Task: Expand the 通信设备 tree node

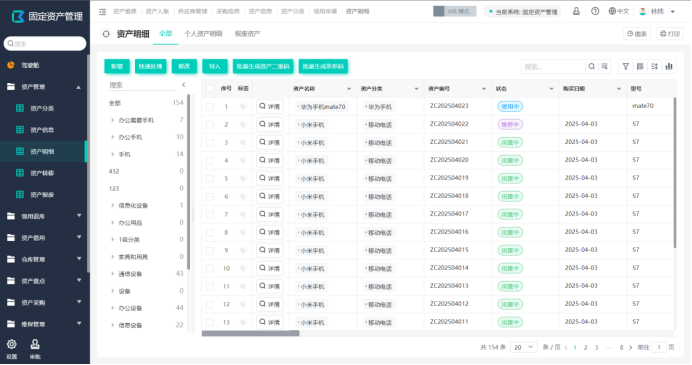Action: [x=112, y=274]
